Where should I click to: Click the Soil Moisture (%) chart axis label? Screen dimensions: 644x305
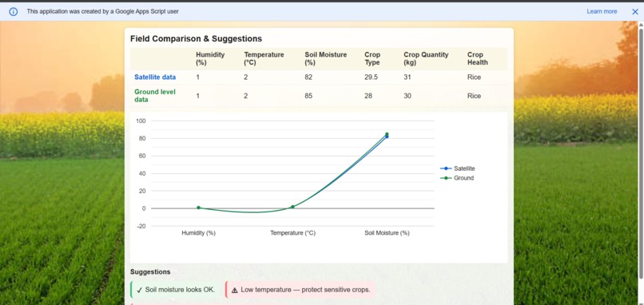(387, 233)
